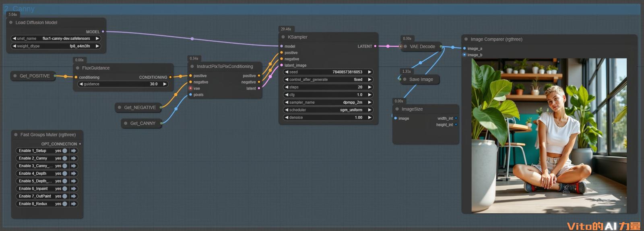This screenshot has width=644, height=231.
Task: Click the image input port on ImageSize
Action: click(395, 119)
